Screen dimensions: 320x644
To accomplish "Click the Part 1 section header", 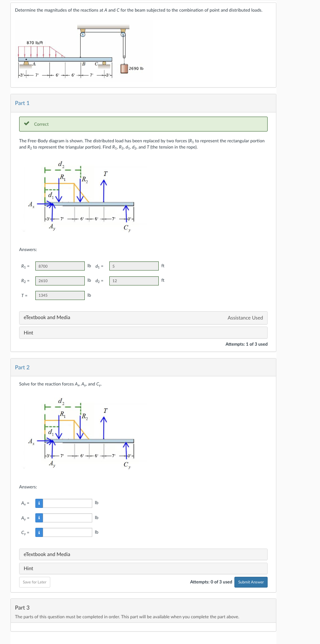I will [23, 102].
